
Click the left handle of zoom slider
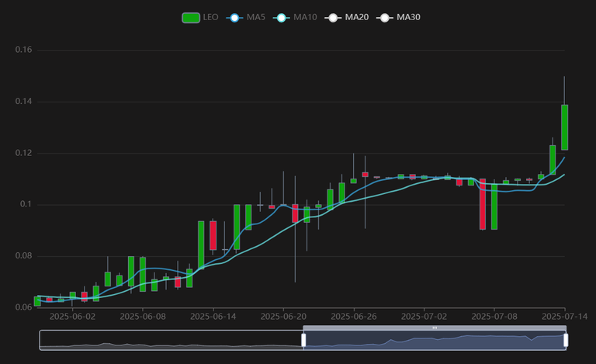(303, 340)
